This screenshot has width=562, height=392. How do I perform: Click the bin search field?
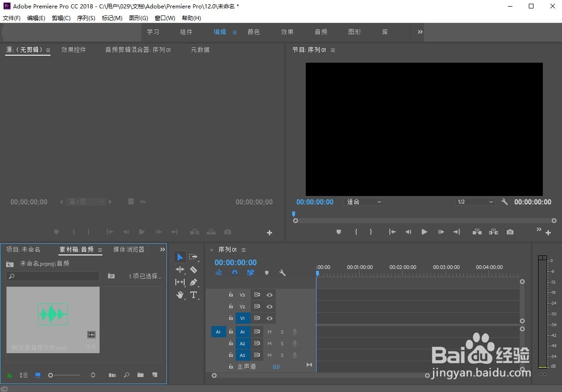coord(53,276)
